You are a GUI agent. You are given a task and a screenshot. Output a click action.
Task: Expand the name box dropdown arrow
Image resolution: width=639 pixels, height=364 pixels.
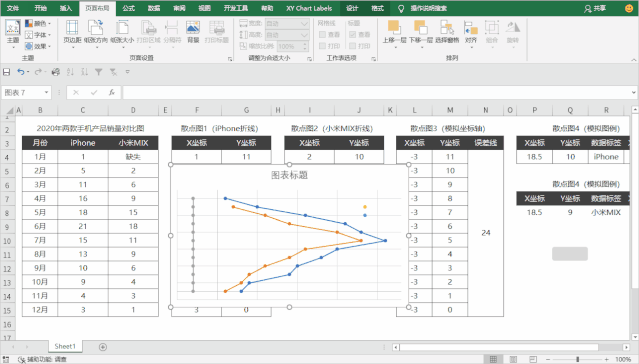point(46,93)
